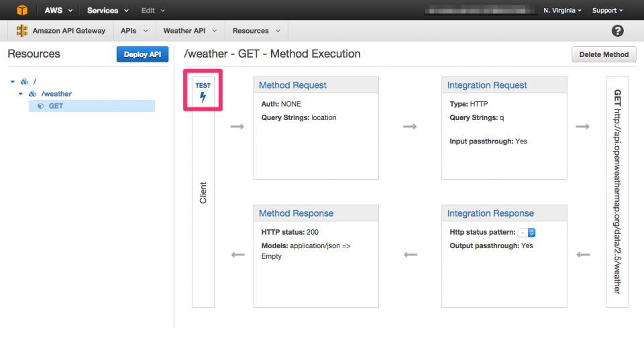The height and width of the screenshot is (344, 644).
Task: Select the GET method row
Action: [x=92, y=106]
